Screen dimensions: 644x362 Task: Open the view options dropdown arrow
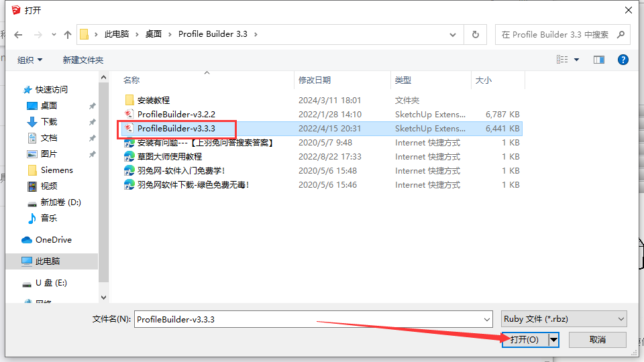[x=576, y=60]
